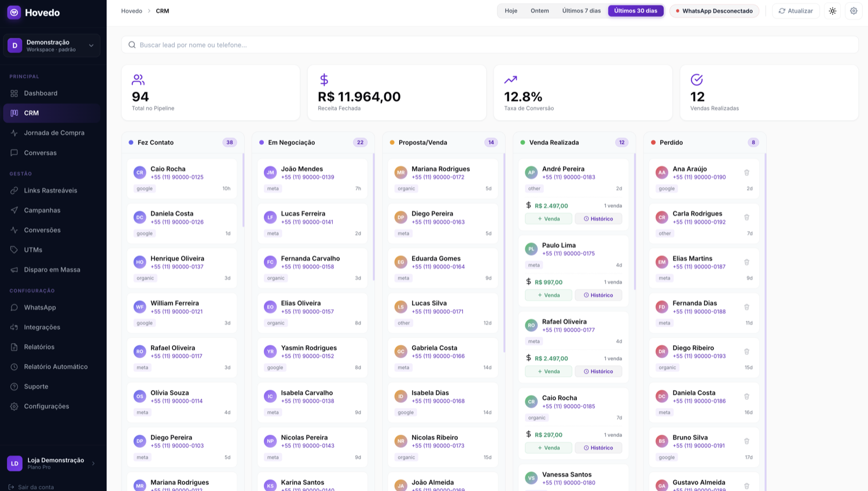Toggle light/dark theme sun icon
Screen dimensions: 868x491
(x=833, y=11)
